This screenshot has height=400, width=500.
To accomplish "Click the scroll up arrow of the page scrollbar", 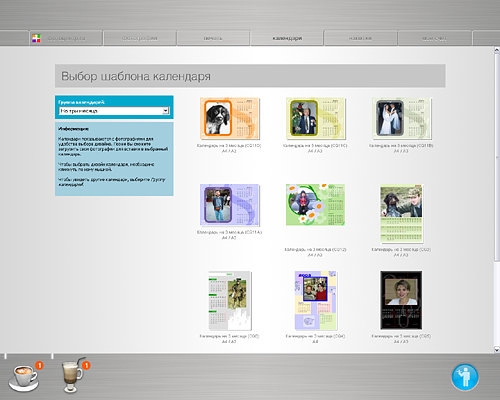I will pos(496,50).
